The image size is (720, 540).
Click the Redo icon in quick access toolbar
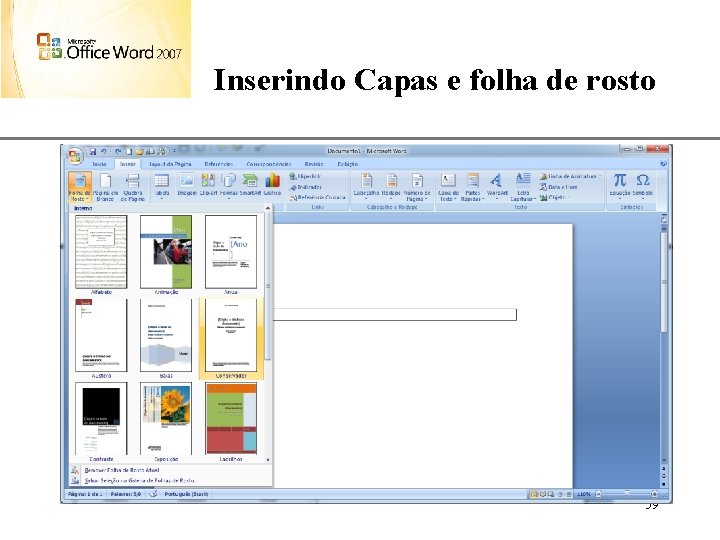[118, 151]
